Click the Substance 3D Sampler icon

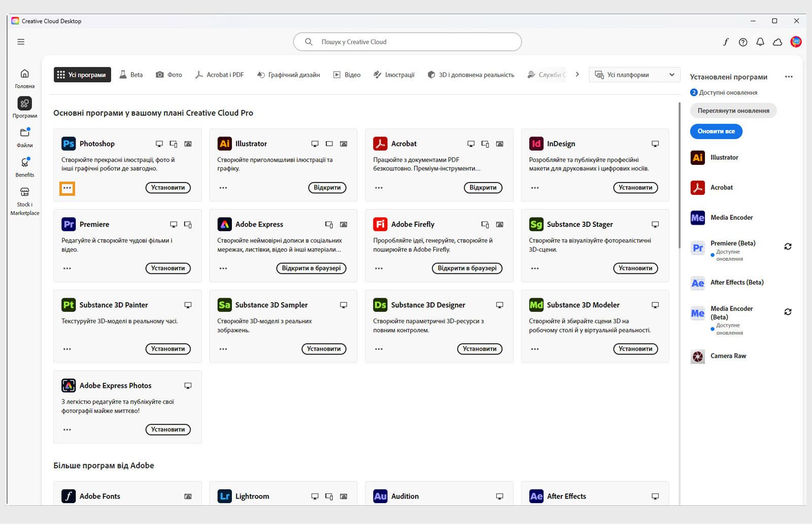(224, 305)
